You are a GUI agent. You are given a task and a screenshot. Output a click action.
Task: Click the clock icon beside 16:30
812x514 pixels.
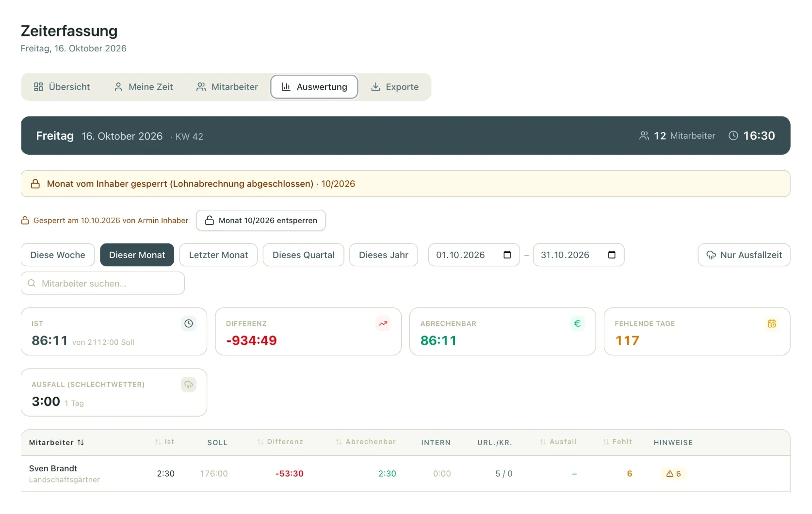[733, 136]
